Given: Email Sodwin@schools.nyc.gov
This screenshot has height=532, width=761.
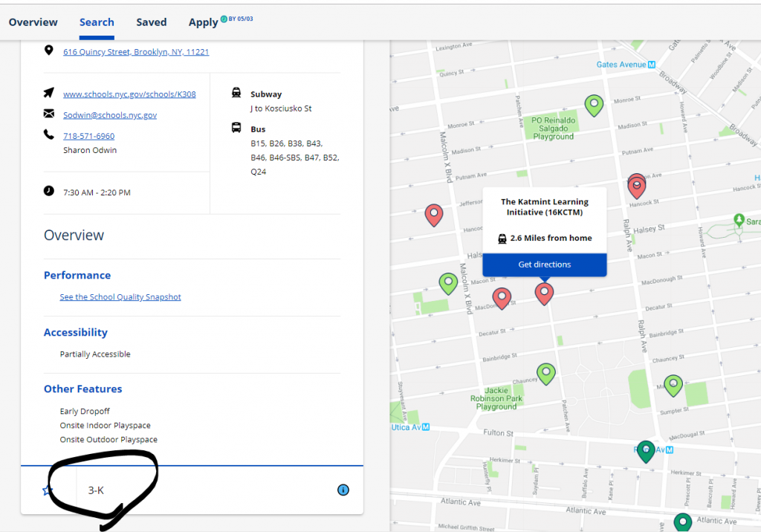Looking at the screenshot, I should pyautogui.click(x=110, y=115).
